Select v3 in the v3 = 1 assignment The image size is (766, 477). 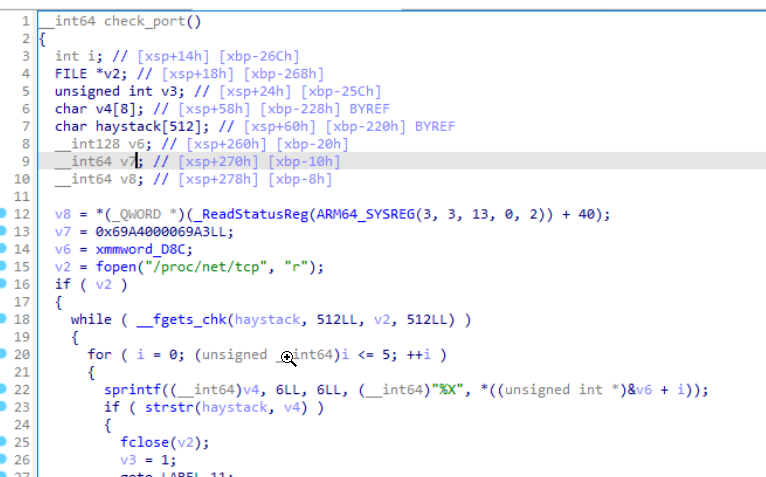(128, 460)
